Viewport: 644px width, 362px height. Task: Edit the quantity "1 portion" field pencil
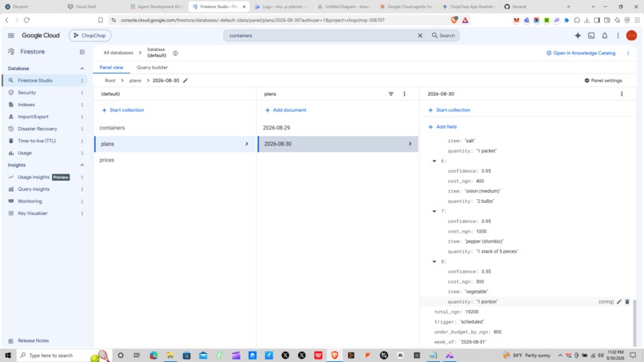(618, 301)
